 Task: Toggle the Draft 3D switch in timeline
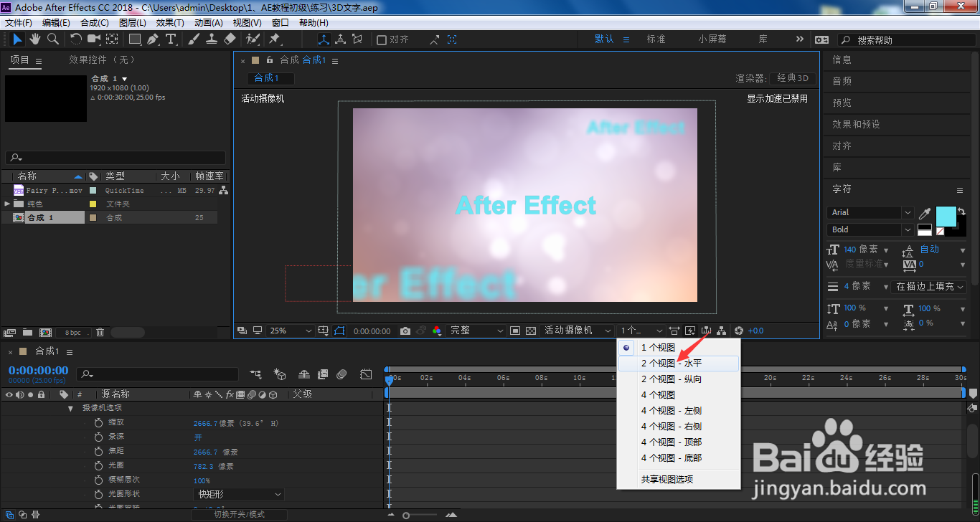(x=281, y=374)
